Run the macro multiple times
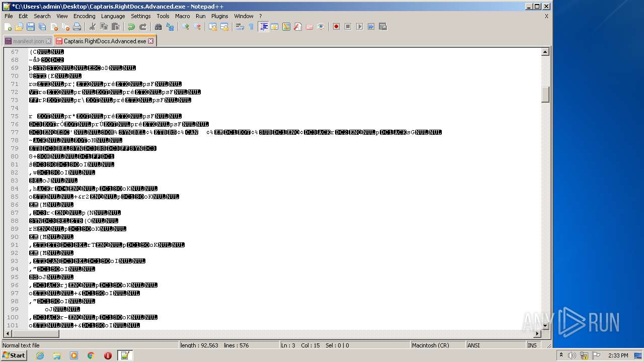This screenshot has width=644, height=362. pos(371,27)
